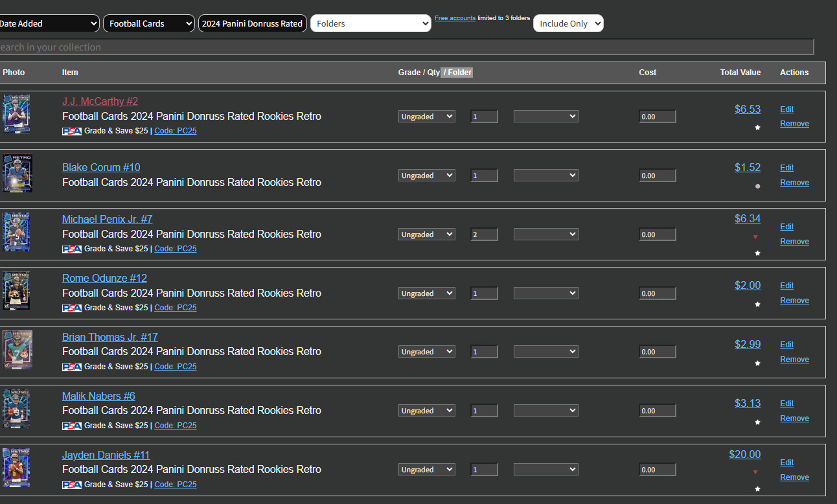The width and height of the screenshot is (837, 504).
Task: Click the $6.53 value for J.J. McCarthy
Action: [x=748, y=109]
